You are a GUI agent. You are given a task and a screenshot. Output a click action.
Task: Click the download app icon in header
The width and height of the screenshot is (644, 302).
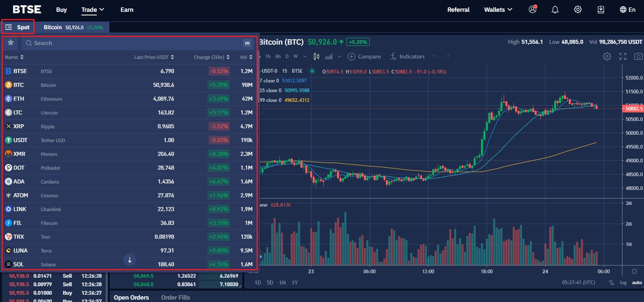[x=601, y=10]
